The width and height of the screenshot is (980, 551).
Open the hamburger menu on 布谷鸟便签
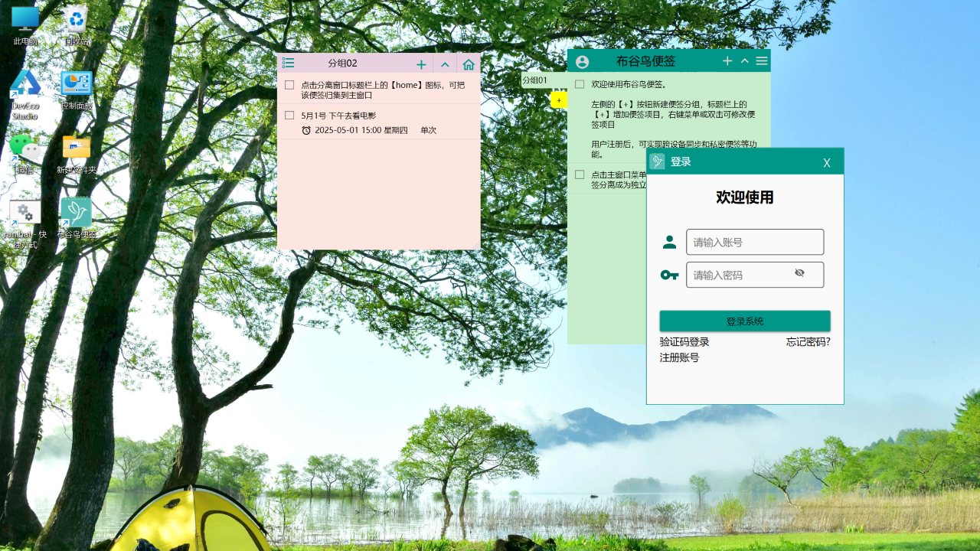coord(761,60)
